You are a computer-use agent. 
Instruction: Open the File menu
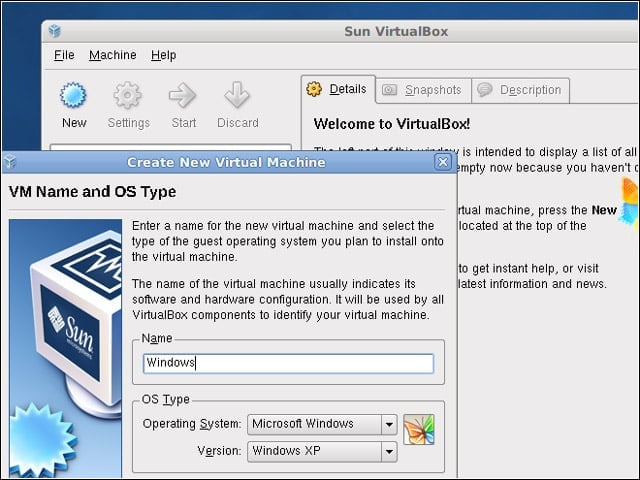tap(64, 55)
